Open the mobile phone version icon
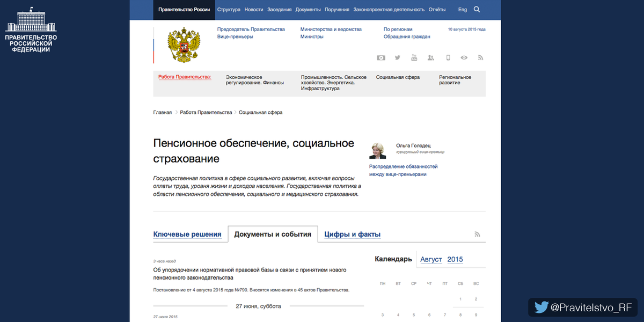This screenshot has height=322, width=644. click(x=448, y=57)
